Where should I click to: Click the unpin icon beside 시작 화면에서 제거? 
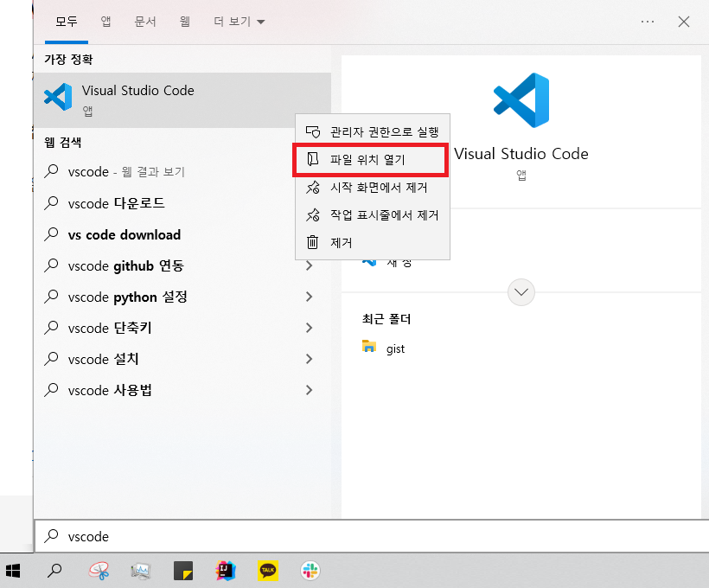[x=313, y=188]
